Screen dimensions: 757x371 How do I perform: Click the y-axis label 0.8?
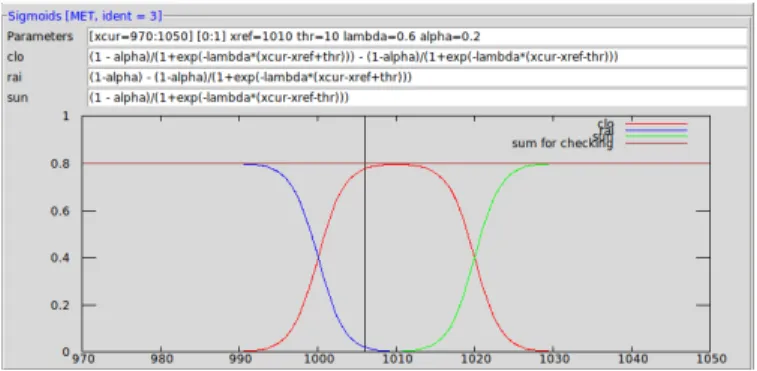(60, 164)
